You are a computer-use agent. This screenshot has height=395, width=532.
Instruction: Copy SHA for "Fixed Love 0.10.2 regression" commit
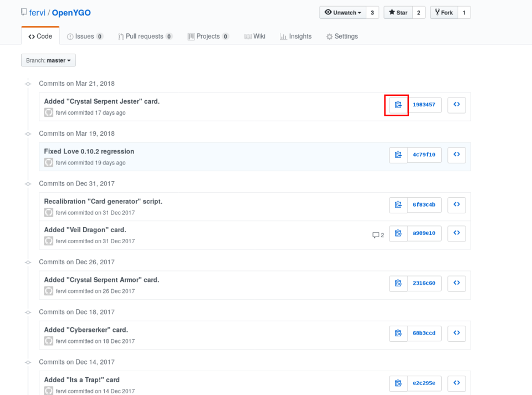click(x=398, y=155)
